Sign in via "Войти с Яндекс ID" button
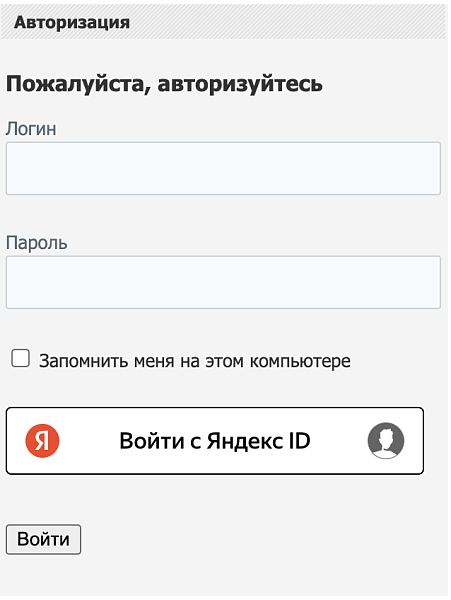The width and height of the screenshot is (451, 600). click(x=215, y=441)
